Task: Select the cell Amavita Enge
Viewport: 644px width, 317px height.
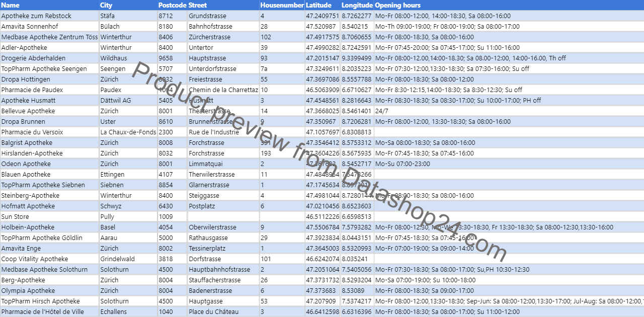Action: (49, 249)
